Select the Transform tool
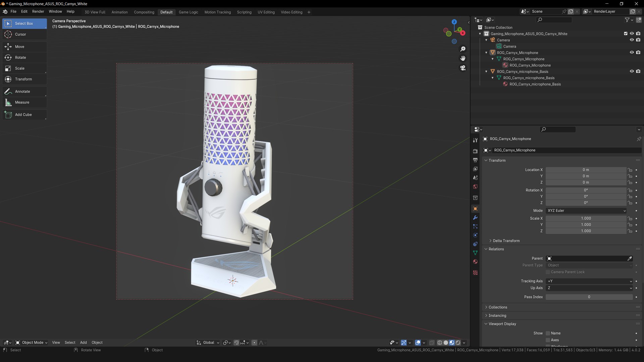The height and width of the screenshot is (362, 644). coord(24,79)
